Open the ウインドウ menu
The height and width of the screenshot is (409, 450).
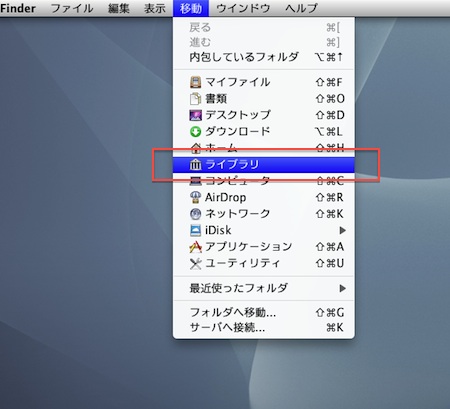[x=243, y=8]
